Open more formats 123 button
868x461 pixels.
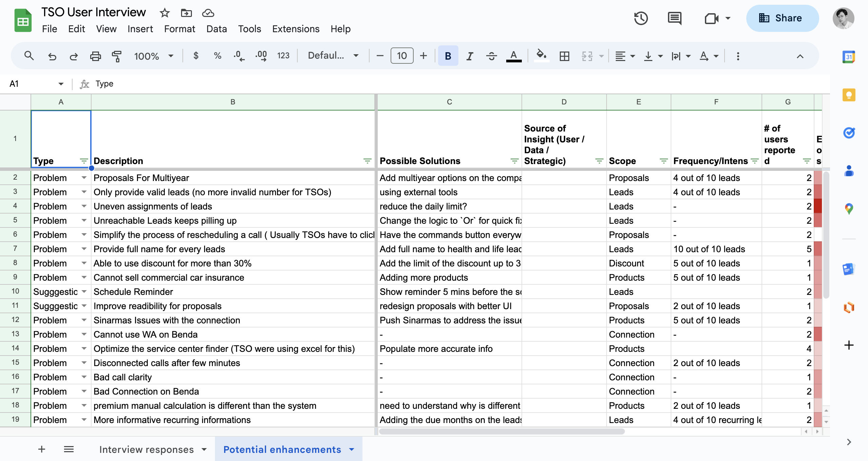(x=283, y=56)
